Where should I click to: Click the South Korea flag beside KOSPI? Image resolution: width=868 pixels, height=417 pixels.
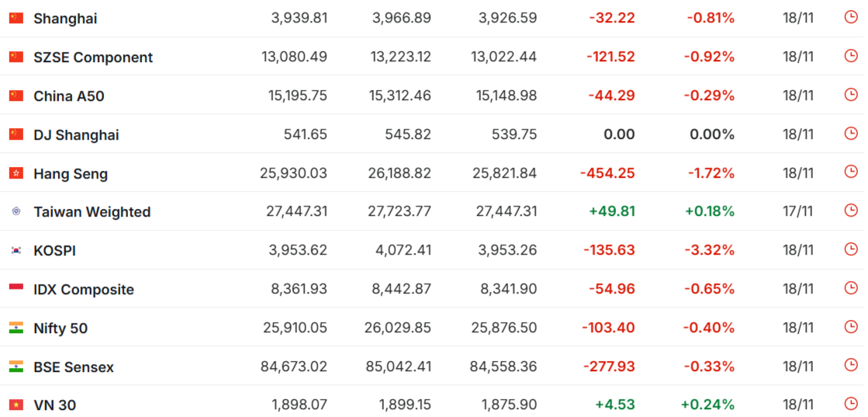(x=16, y=251)
